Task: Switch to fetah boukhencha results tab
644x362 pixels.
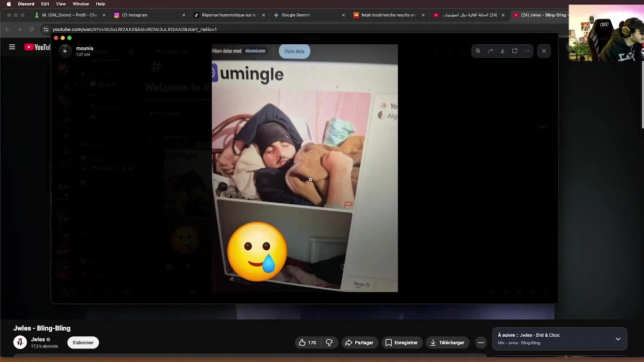Action: click(387, 15)
